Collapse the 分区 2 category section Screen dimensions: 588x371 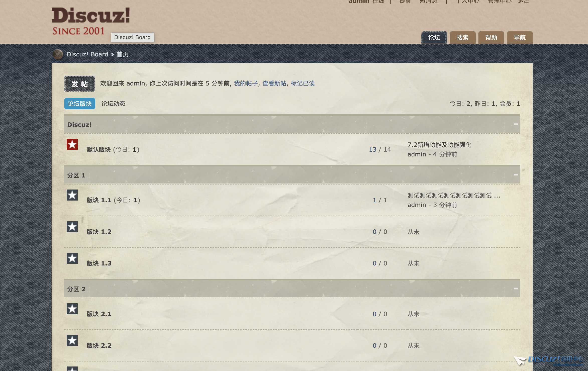[x=516, y=289]
